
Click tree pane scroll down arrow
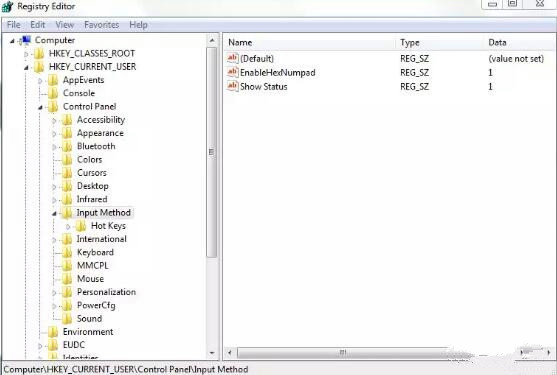click(212, 353)
